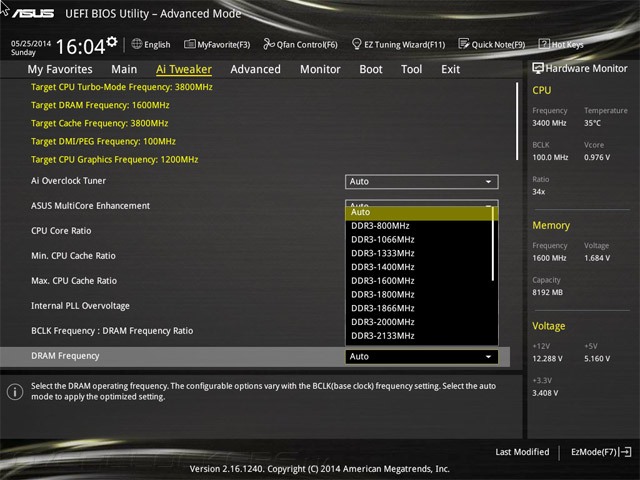This screenshot has height=480, width=640.
Task: Select the Max. CPU Cache Ratio row
Action: [74, 281]
